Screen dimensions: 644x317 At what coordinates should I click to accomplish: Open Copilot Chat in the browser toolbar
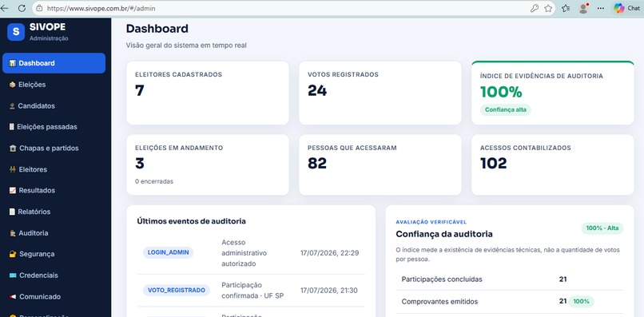click(x=626, y=8)
